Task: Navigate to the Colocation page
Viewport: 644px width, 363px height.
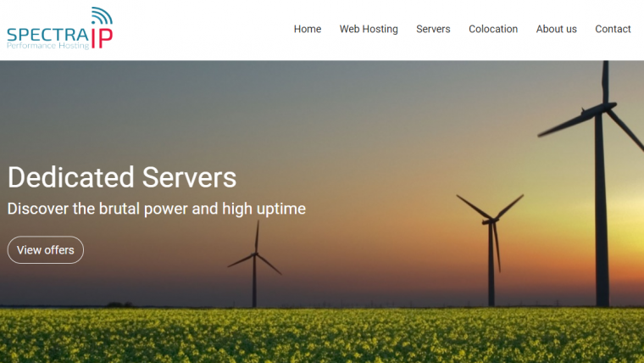Action: [493, 29]
